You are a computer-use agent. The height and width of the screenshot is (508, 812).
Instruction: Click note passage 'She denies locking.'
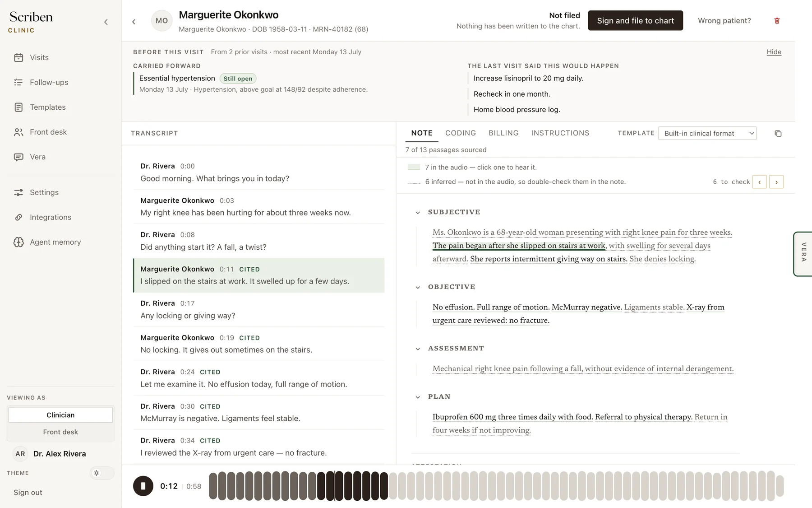pyautogui.click(x=662, y=259)
